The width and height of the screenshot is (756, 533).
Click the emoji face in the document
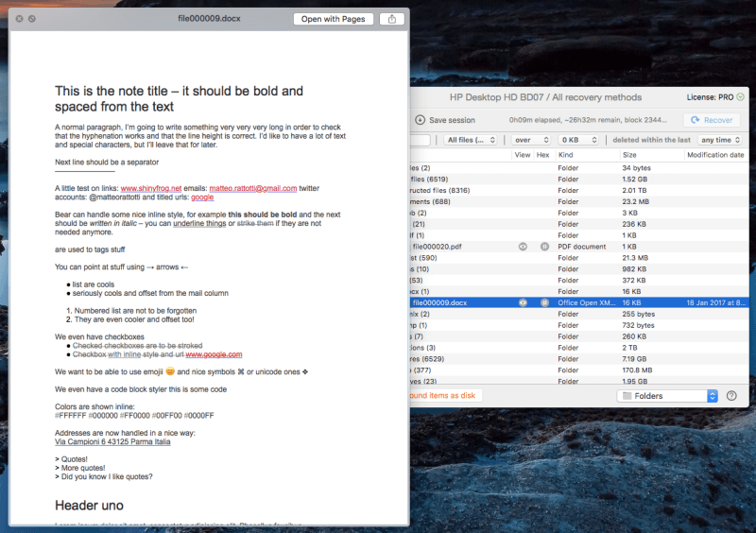170,371
